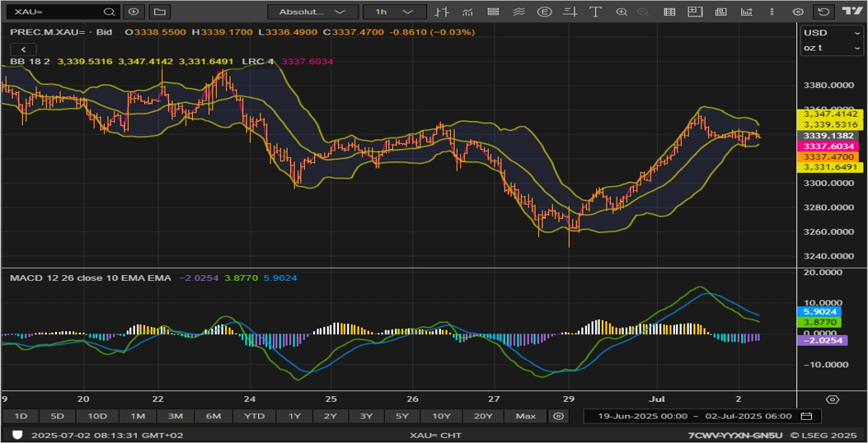Select the 20Y period button
This screenshot has width=868, height=443.
[x=483, y=416]
